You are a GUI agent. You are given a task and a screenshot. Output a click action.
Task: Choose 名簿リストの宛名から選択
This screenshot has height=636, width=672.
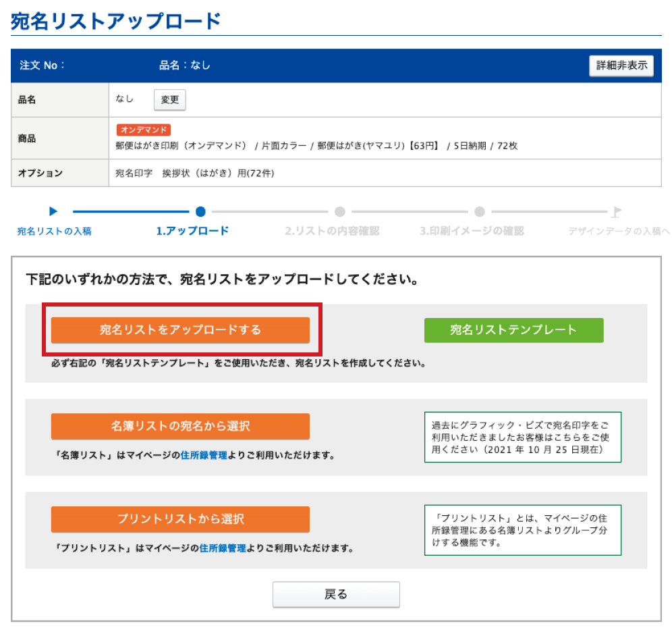coord(180,426)
